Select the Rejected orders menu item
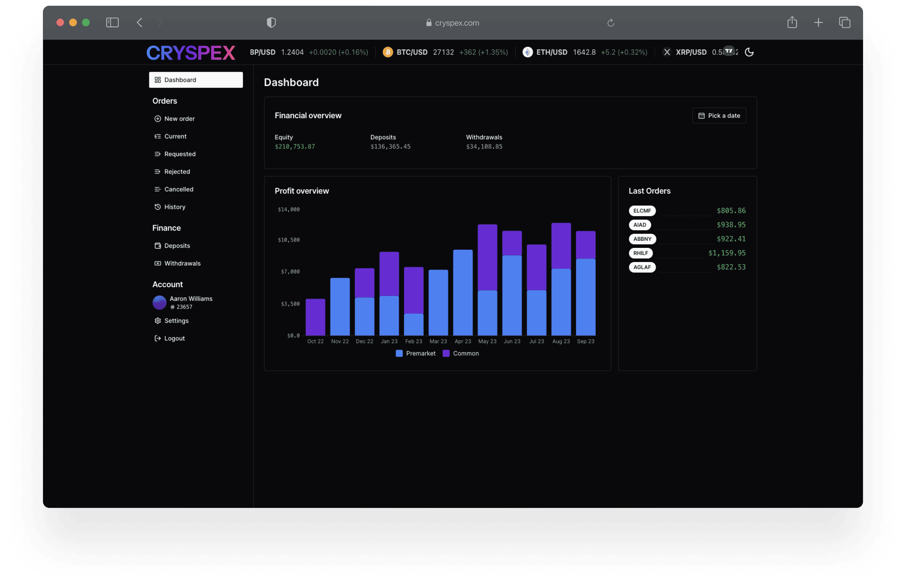906x588 pixels. click(x=177, y=171)
